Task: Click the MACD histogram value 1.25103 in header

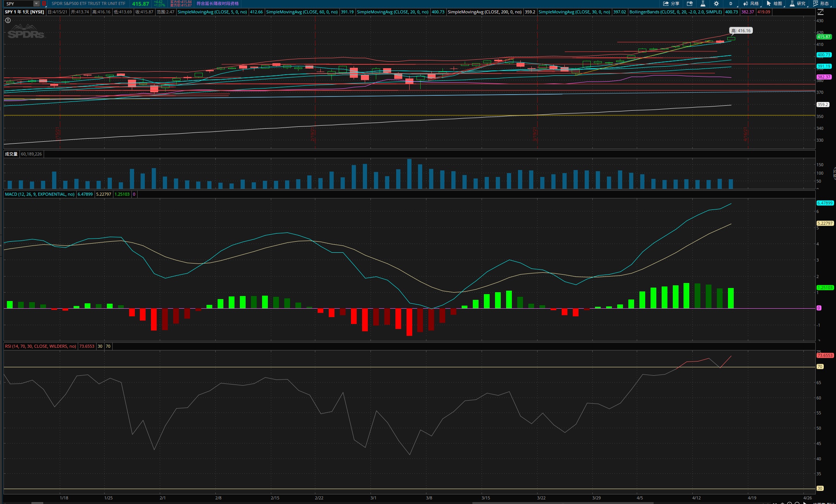Action: (x=122, y=194)
